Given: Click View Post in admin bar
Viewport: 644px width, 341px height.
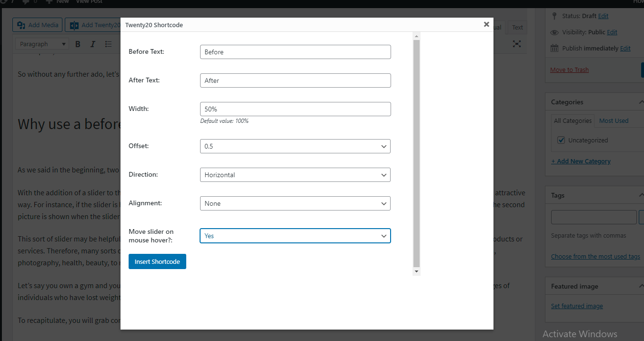Looking at the screenshot, I should pyautogui.click(x=89, y=2).
